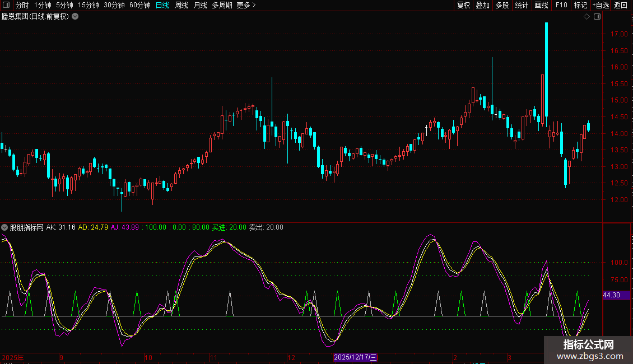
Task: Click the 买进: 20.00 label
Action: (229, 227)
